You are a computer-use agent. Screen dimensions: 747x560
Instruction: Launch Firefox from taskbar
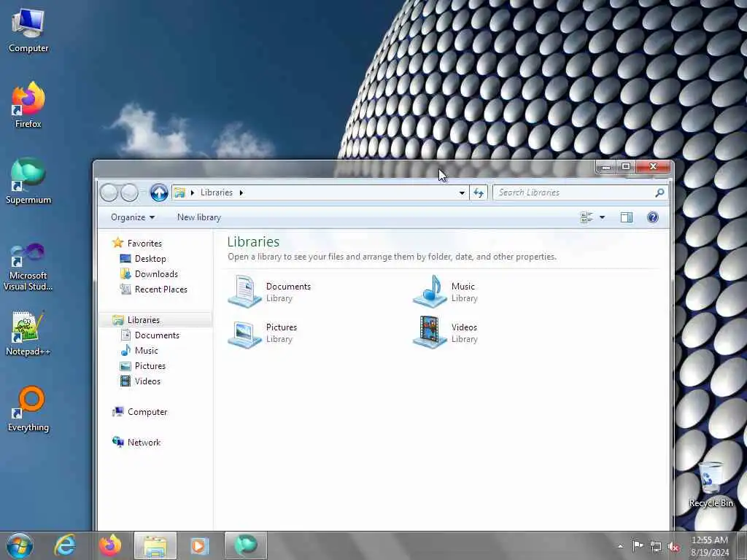pyautogui.click(x=109, y=545)
